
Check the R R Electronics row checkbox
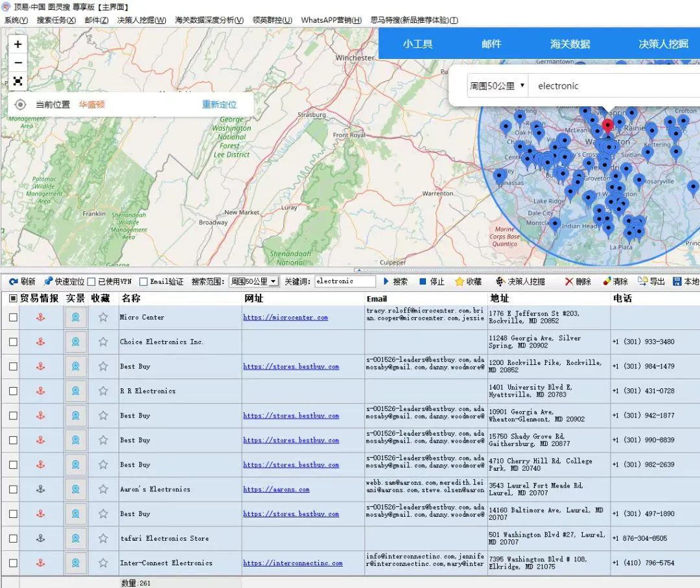(14, 391)
